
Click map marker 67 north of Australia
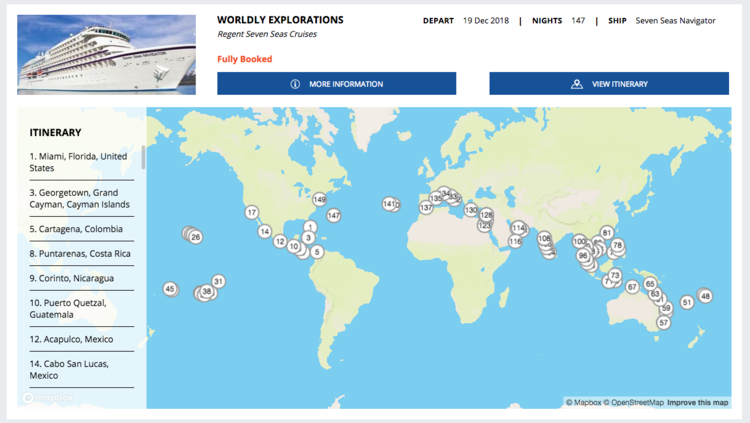[x=632, y=287]
